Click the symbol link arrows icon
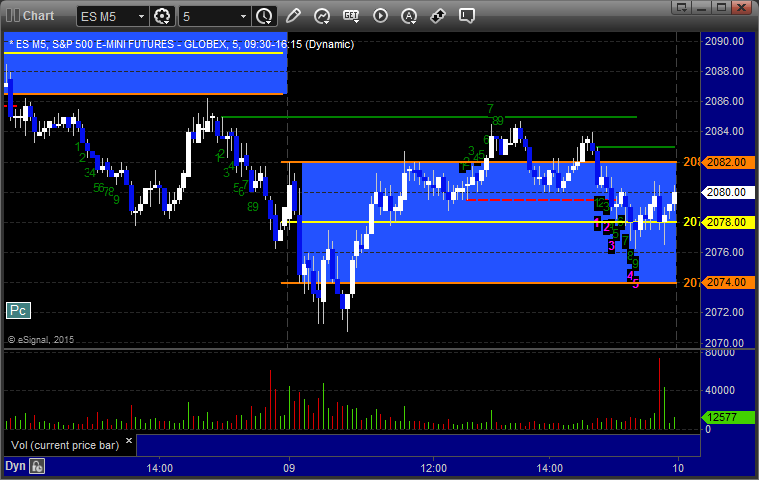Image resolution: width=759 pixels, height=480 pixels. [x=438, y=16]
